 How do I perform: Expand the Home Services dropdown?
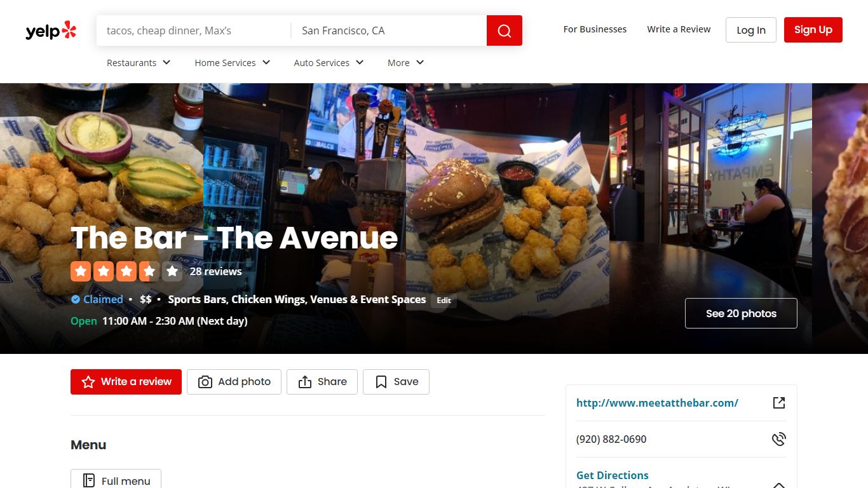click(233, 63)
